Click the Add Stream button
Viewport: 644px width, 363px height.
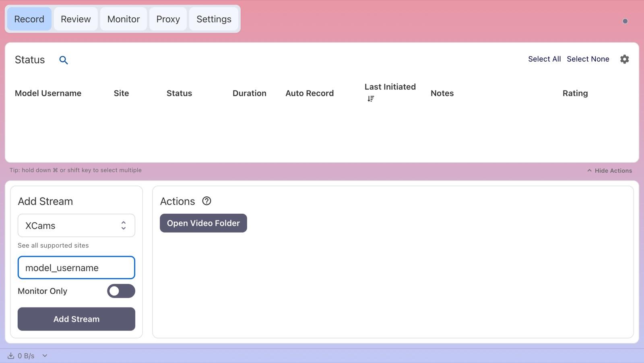[76, 319]
